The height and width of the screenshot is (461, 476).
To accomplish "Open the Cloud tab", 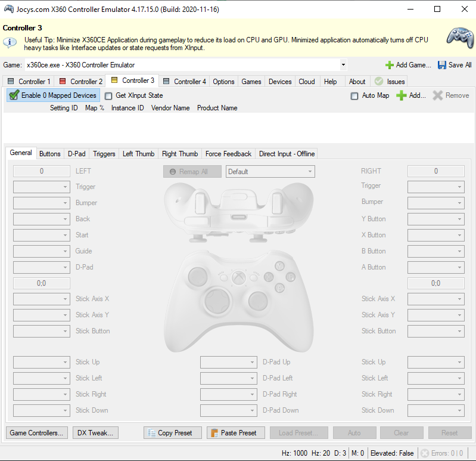I will click(x=307, y=82).
